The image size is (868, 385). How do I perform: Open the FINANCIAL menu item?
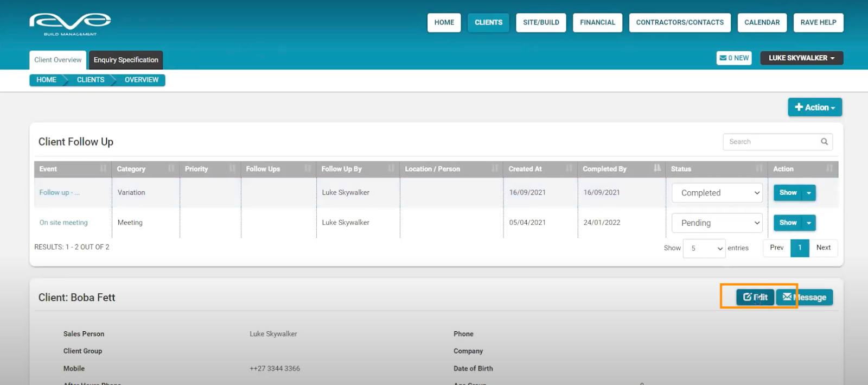tap(597, 23)
